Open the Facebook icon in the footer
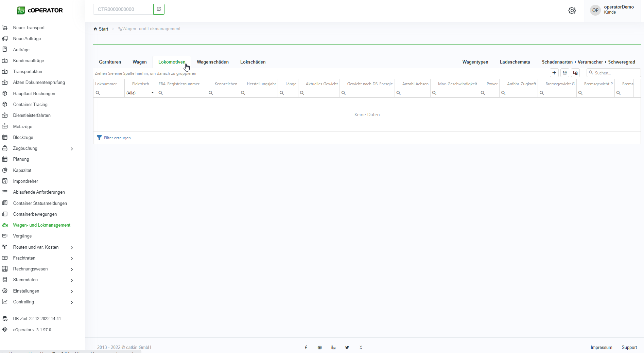 [x=306, y=347]
